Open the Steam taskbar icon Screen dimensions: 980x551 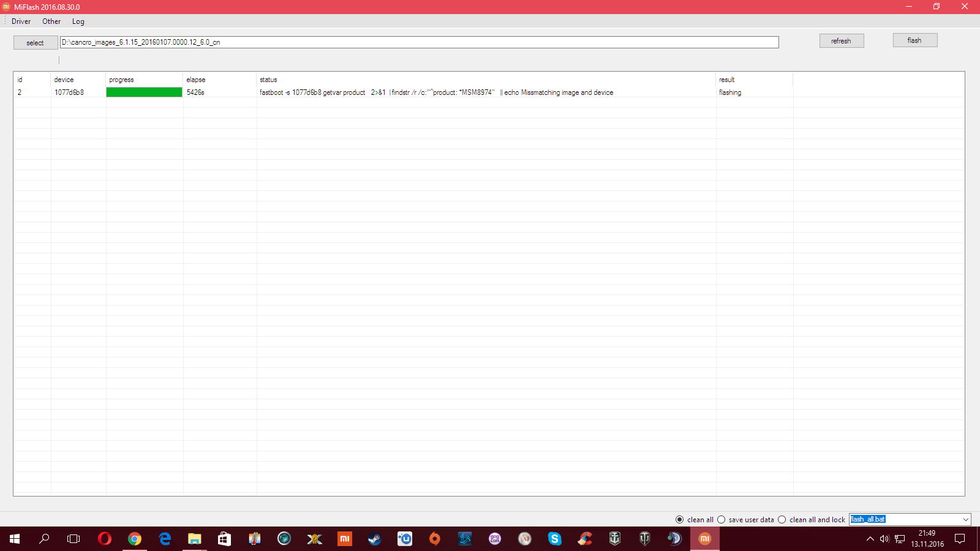(x=374, y=539)
